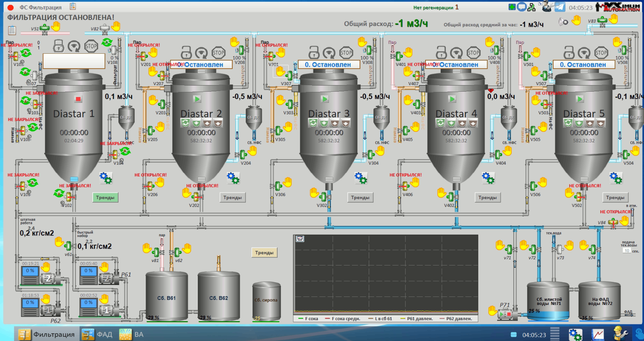Click the Тренды button under Diastar 4

pyautogui.click(x=487, y=197)
